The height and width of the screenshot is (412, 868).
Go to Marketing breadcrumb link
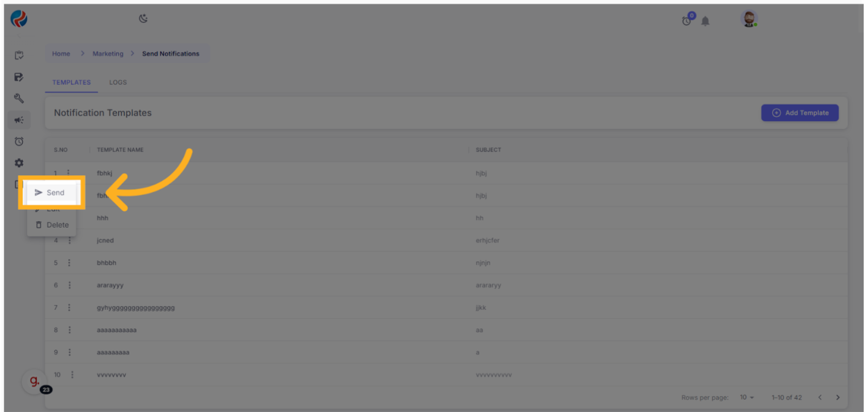[x=108, y=54]
